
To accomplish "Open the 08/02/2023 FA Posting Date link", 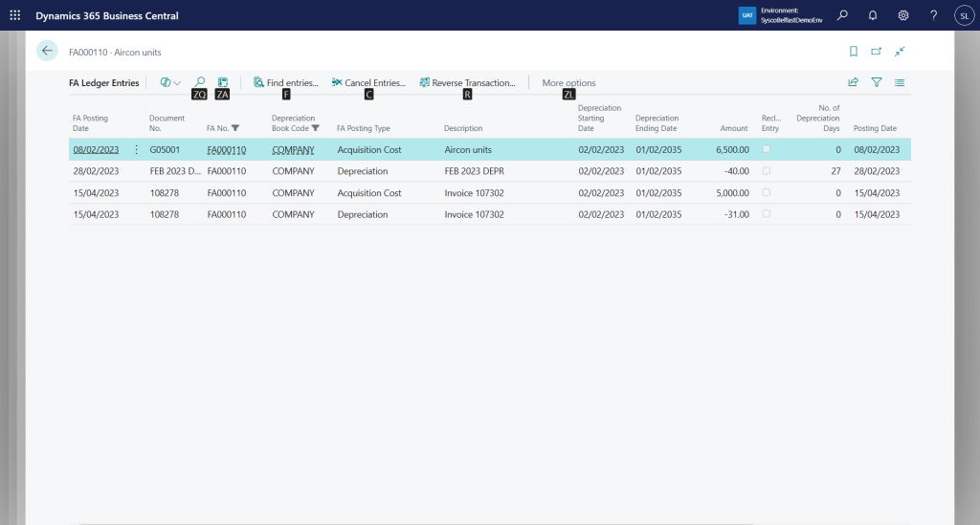I will point(96,150).
